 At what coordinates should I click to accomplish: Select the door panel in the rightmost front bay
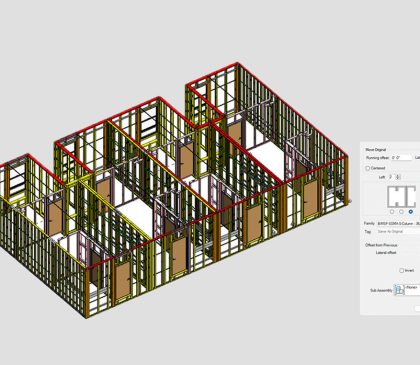310,199
